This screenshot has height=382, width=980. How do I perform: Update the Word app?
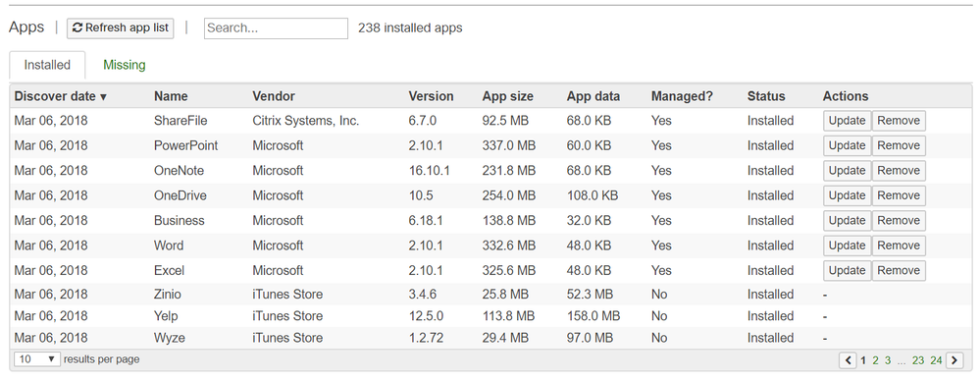[x=847, y=246]
